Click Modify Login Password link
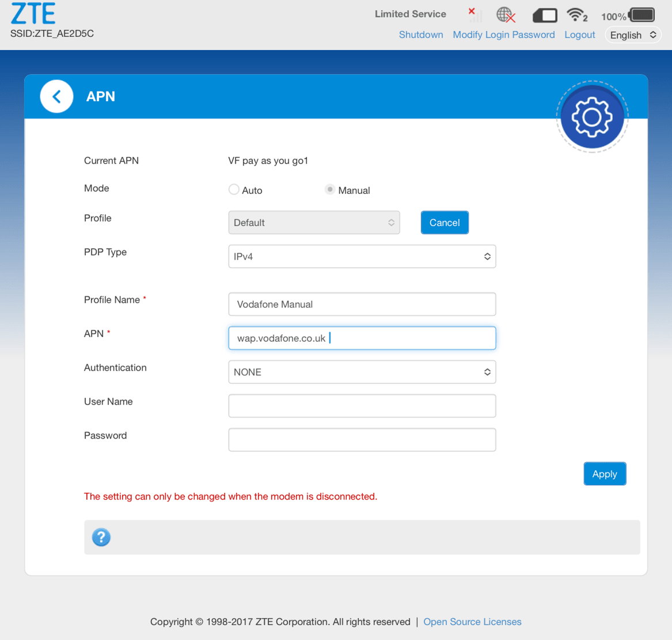This screenshot has width=672, height=640. [x=504, y=35]
